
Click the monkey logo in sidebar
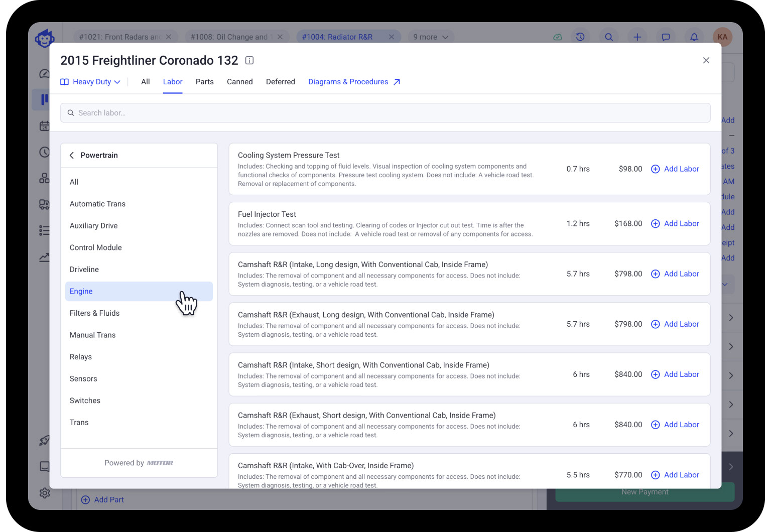click(45, 38)
